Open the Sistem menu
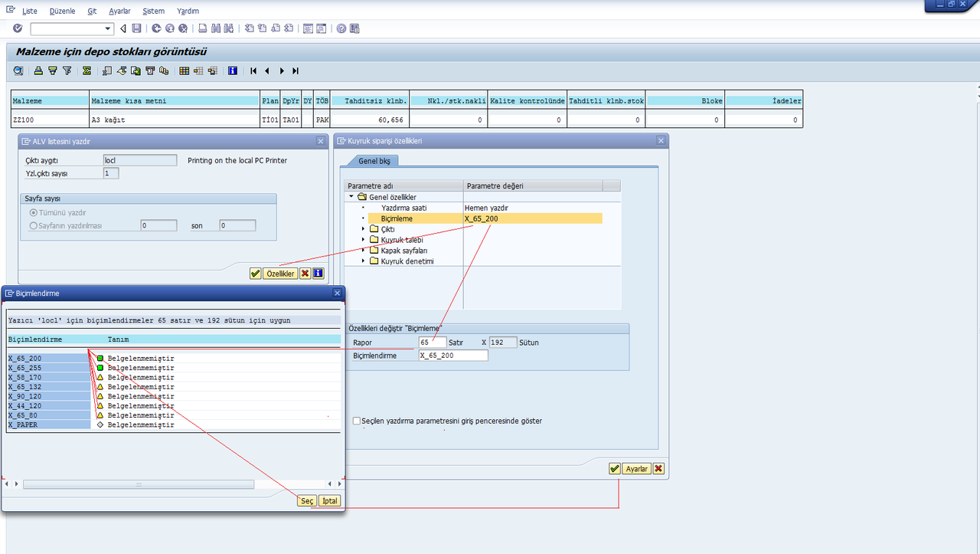Screen dimensions: 980x554 (153, 11)
